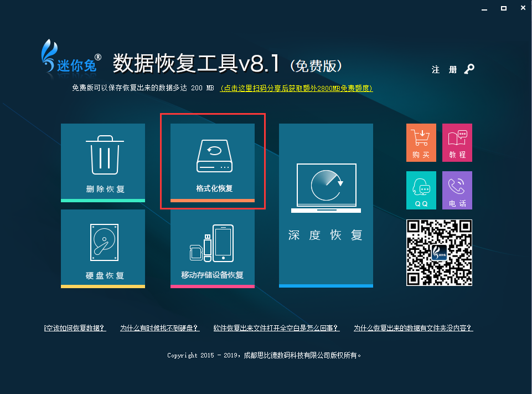This screenshot has height=394, width=532.
Task: Click the orange 购买 purchase button
Action: coord(421,142)
